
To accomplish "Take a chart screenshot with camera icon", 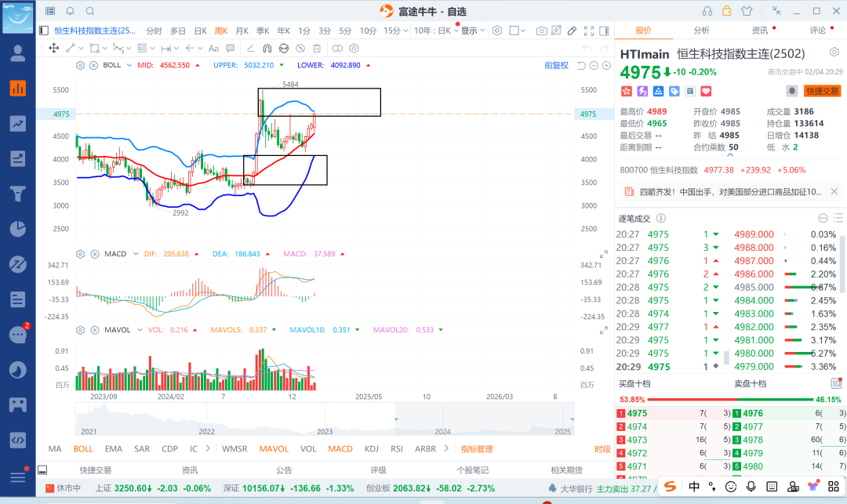I will coord(541,31).
